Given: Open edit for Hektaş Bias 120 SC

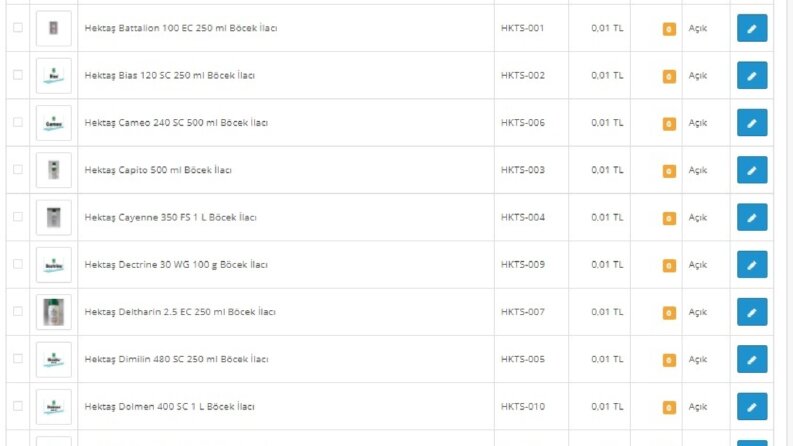Looking at the screenshot, I should click(752, 75).
